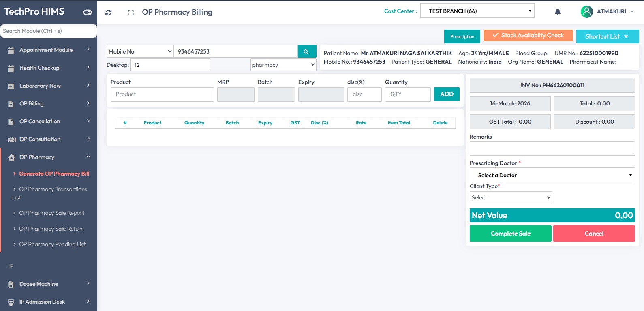Open notifications bell icon

coord(557,12)
